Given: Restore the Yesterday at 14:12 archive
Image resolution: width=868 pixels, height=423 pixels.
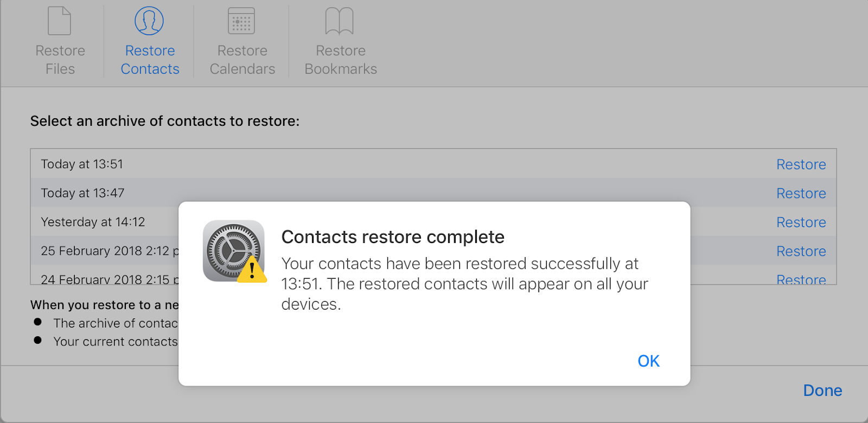Looking at the screenshot, I should pos(801,222).
